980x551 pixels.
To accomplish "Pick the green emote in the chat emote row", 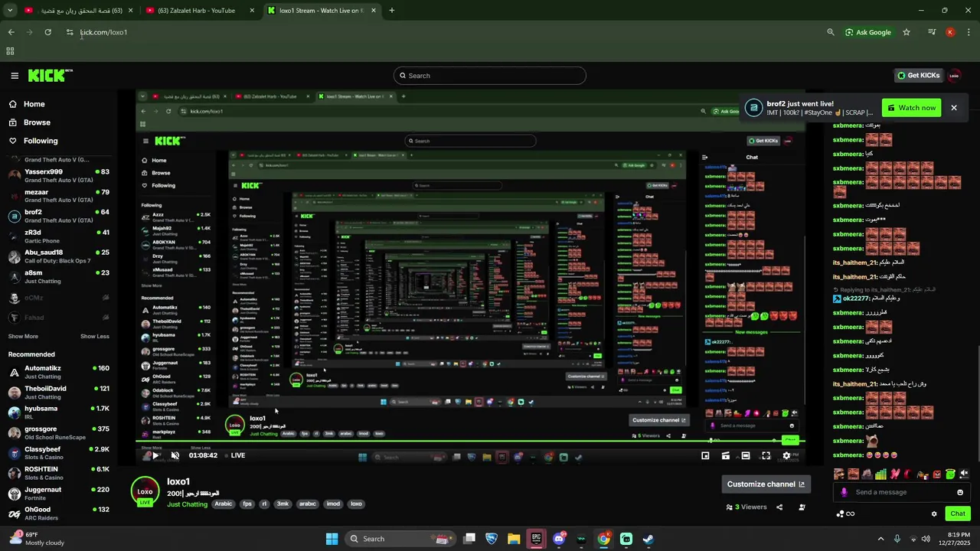I will click(x=950, y=474).
